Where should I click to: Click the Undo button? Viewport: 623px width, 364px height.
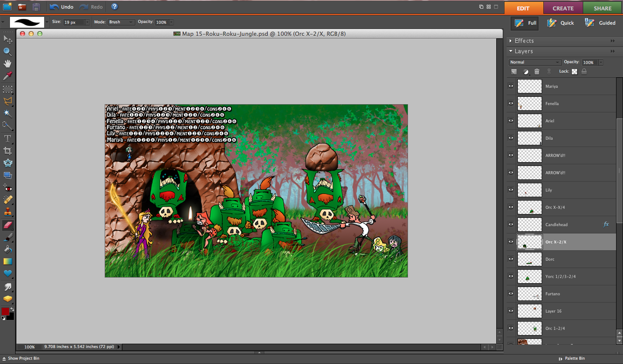click(x=61, y=7)
